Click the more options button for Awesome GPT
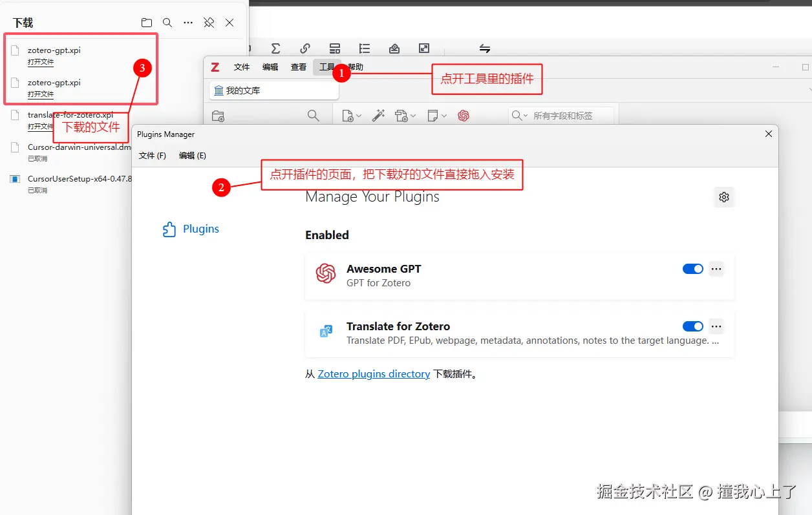The width and height of the screenshot is (812, 515). 716,268
